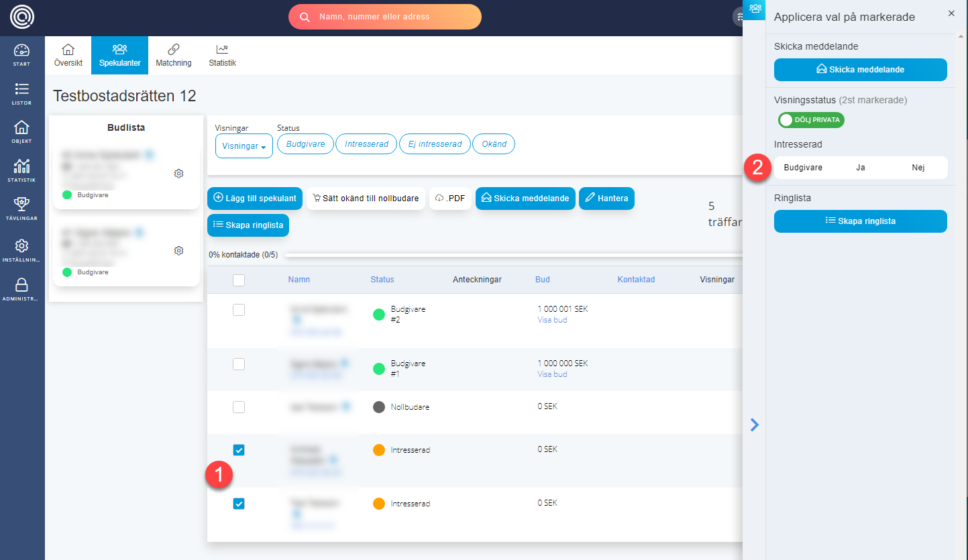The width and height of the screenshot is (968, 560).
Task: Close the Applicera val panel
Action: (x=951, y=13)
